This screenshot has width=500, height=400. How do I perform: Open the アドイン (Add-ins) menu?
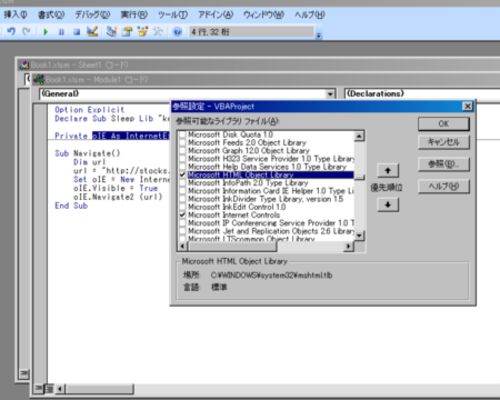(x=215, y=15)
